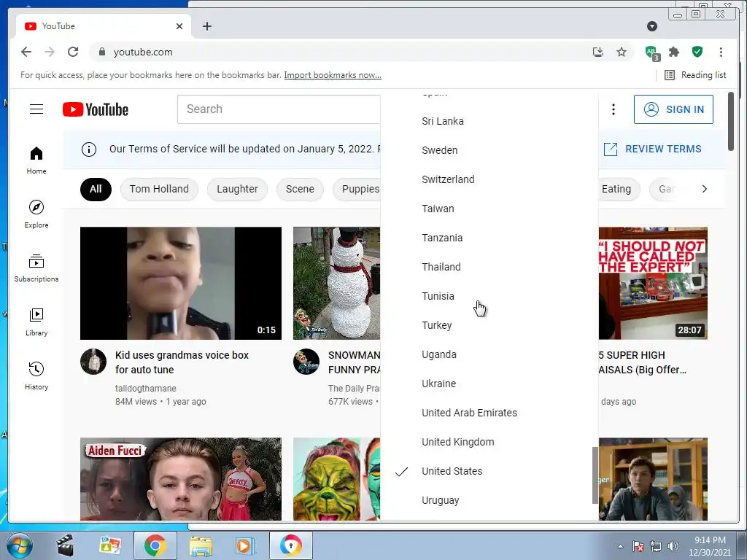747x560 pixels.
Task: Click the install app icon in address bar
Action: [598, 52]
